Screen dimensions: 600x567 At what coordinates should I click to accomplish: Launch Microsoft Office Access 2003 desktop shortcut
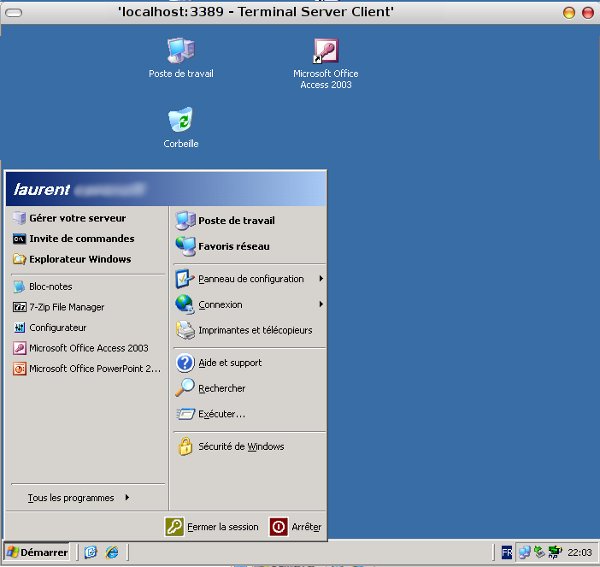[x=325, y=52]
